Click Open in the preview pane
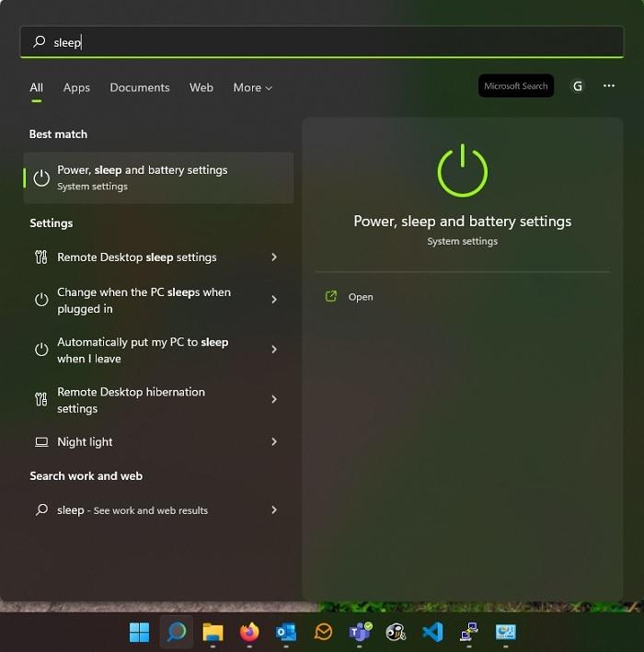 360,297
